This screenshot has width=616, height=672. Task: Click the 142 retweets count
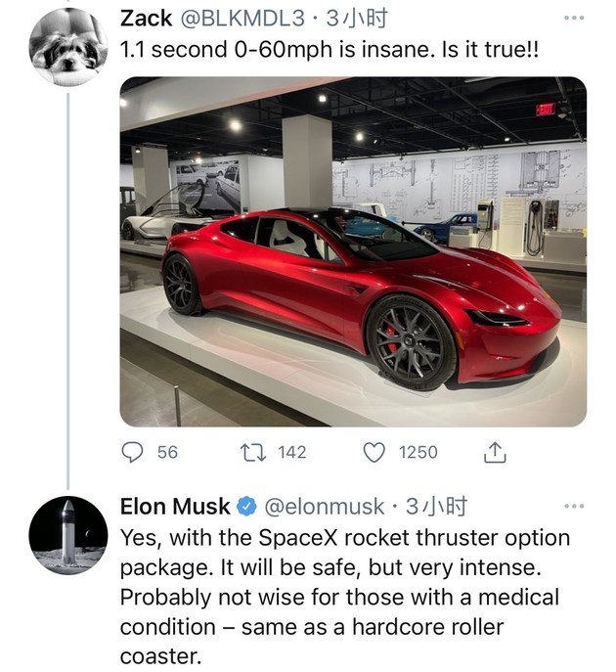(292, 453)
